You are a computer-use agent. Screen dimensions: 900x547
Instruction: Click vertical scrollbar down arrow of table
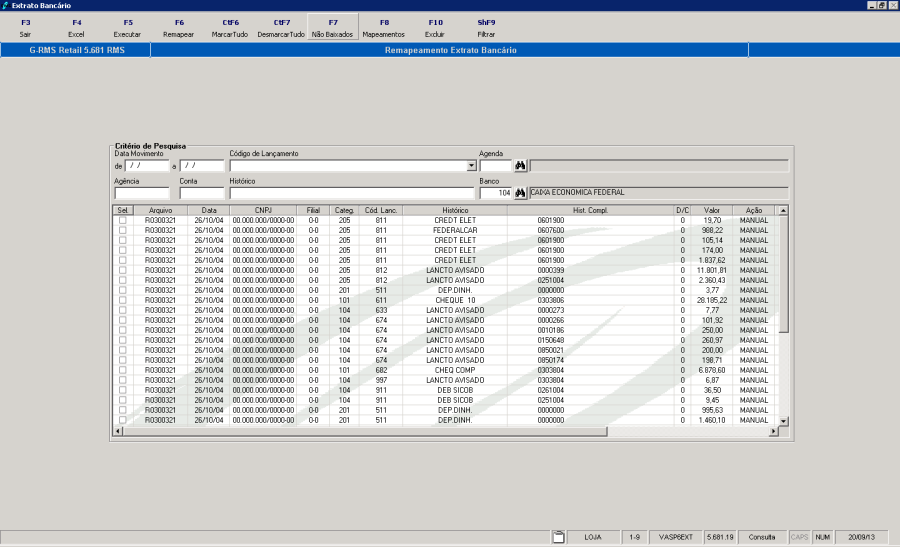pos(783,421)
